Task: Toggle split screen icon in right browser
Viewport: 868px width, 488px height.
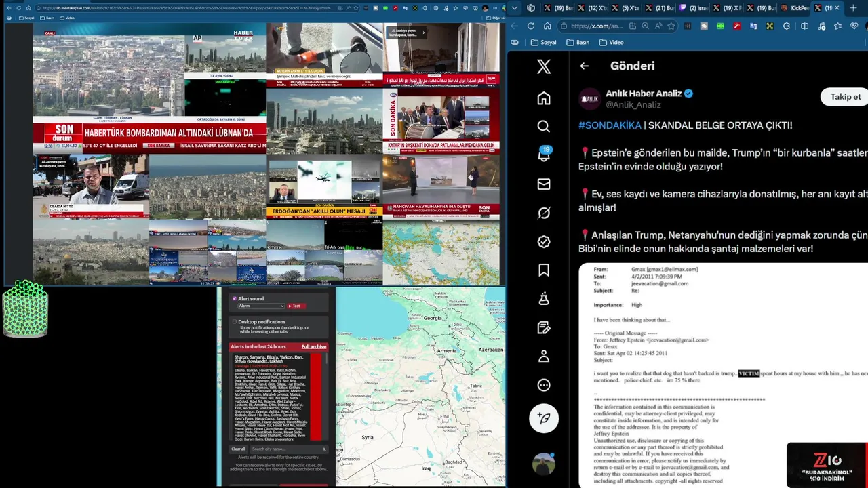Action: (804, 26)
